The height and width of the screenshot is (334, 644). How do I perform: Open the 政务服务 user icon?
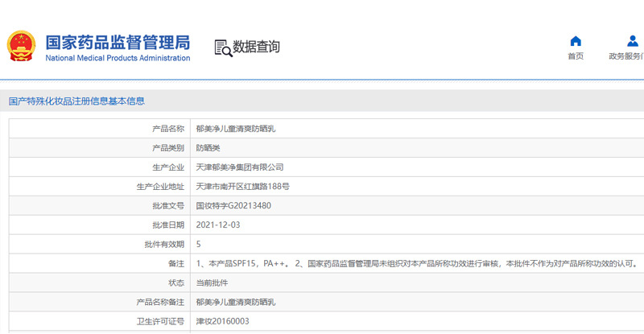[x=633, y=41]
